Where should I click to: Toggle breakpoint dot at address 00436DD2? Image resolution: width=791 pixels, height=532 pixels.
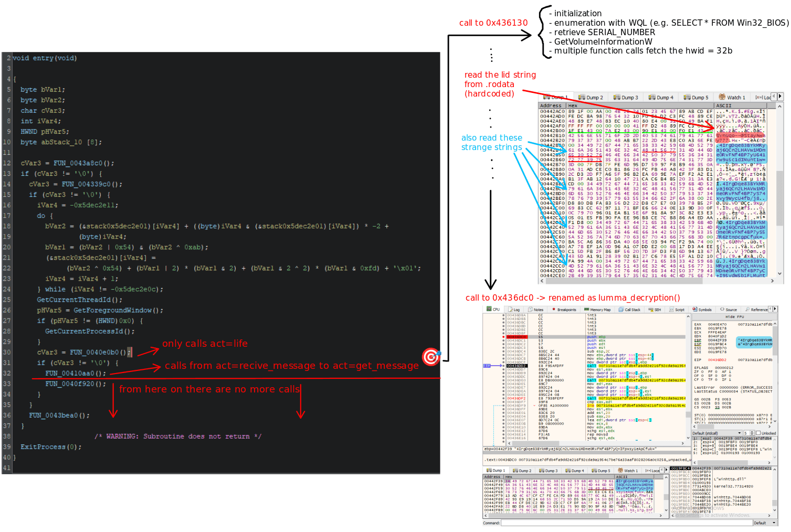[x=503, y=366]
